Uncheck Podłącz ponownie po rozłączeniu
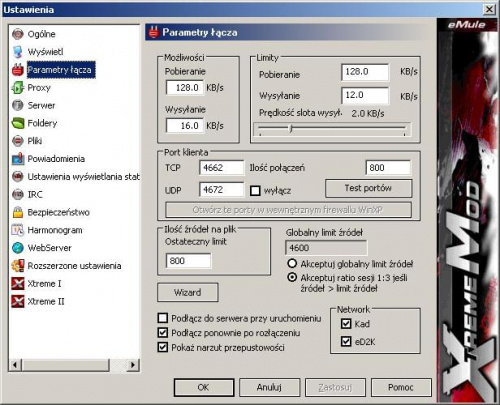Screen dimensions: 500x405 (x=163, y=333)
